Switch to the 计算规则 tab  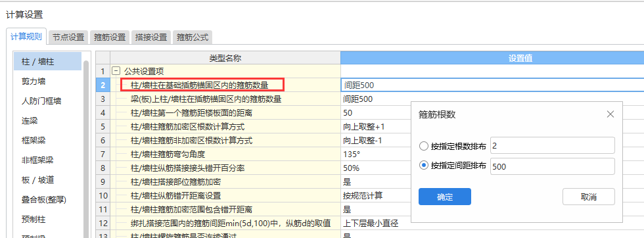26,37
